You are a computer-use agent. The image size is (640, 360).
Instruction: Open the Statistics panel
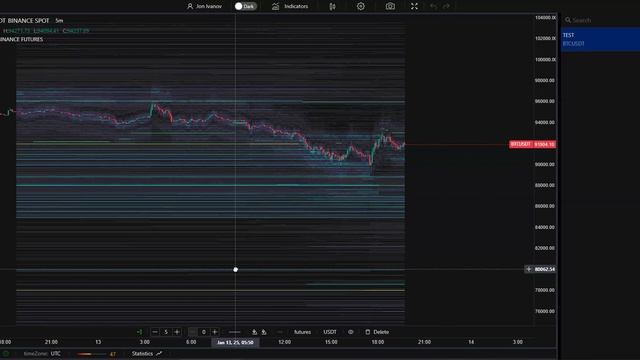click(x=147, y=353)
